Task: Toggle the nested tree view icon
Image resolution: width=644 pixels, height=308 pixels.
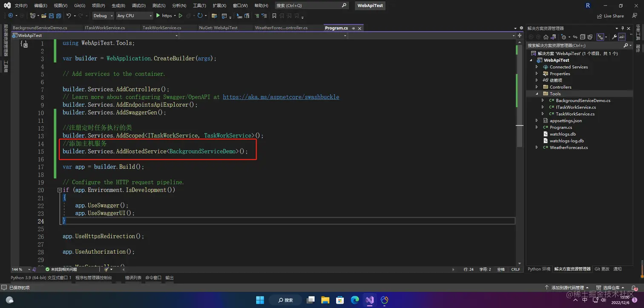Action: coord(600,37)
